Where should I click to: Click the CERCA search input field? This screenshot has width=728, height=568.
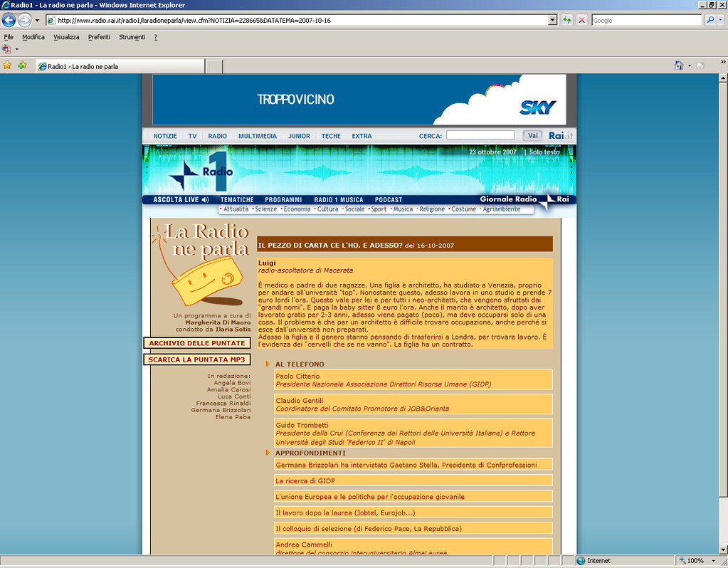click(x=480, y=135)
